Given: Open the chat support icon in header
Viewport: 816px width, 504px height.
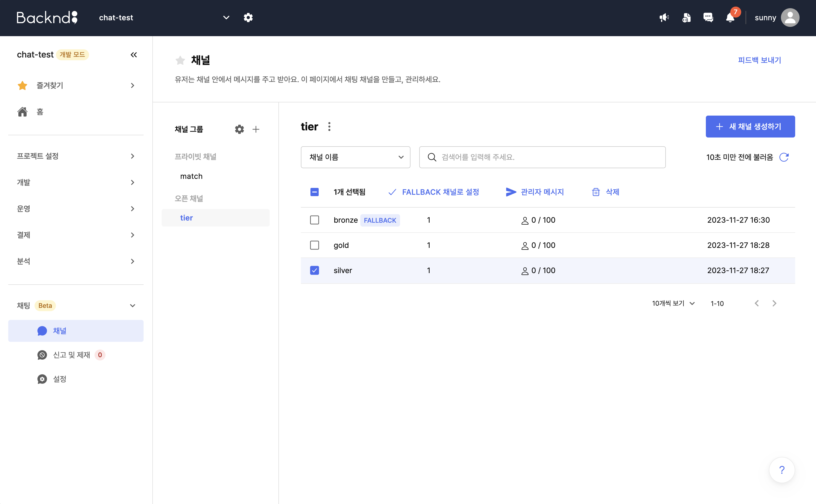Looking at the screenshot, I should coord(708,18).
